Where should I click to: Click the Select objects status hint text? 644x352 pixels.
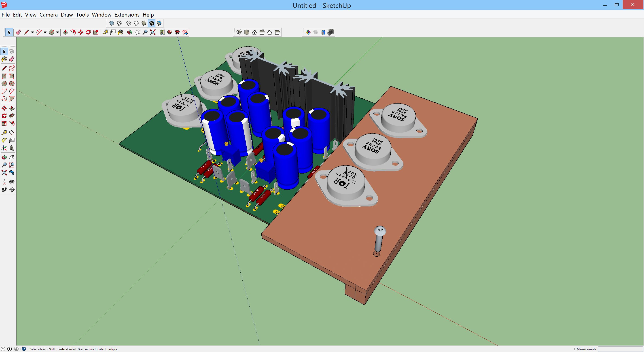[74, 349]
